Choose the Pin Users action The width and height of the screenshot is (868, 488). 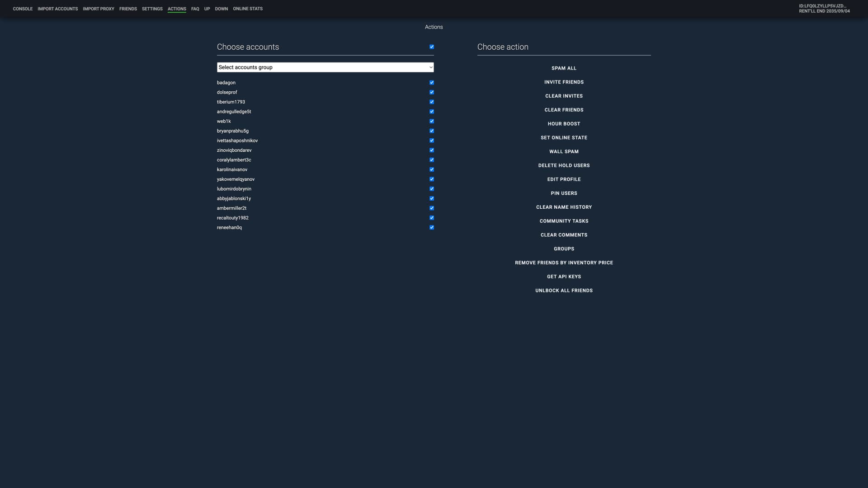(x=564, y=193)
